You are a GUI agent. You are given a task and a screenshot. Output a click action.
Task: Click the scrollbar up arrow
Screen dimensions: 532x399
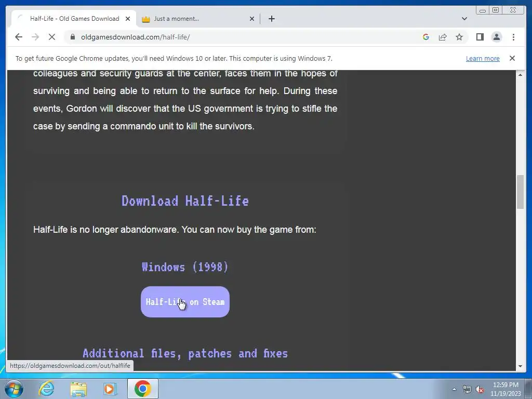(520, 74)
